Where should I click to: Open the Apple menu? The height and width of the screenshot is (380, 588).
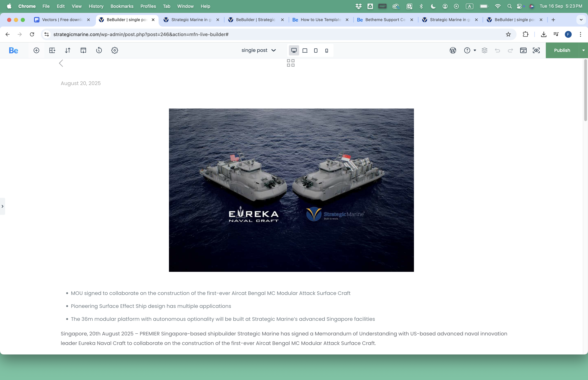(x=9, y=6)
